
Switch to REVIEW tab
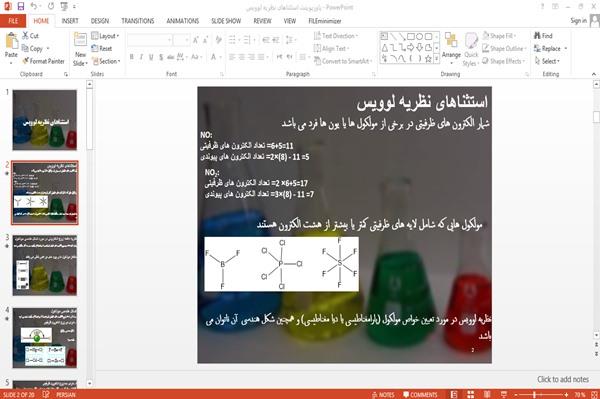coord(262,21)
